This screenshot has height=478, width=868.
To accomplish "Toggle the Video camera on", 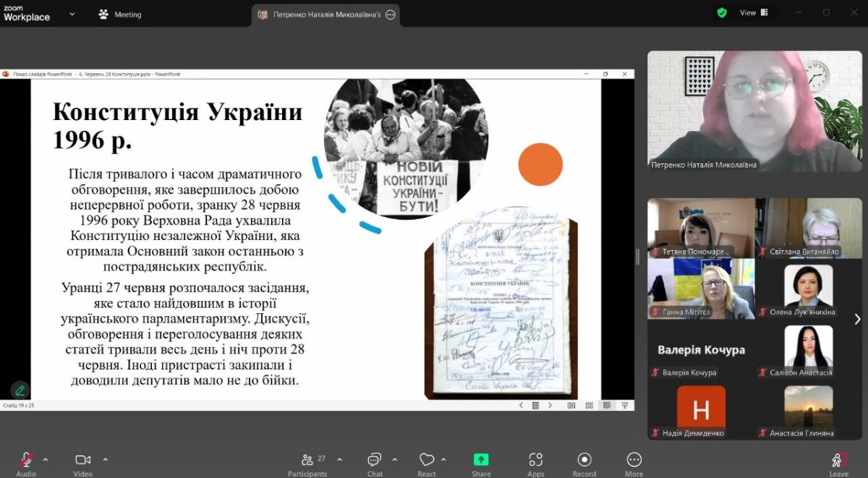I will point(82,461).
